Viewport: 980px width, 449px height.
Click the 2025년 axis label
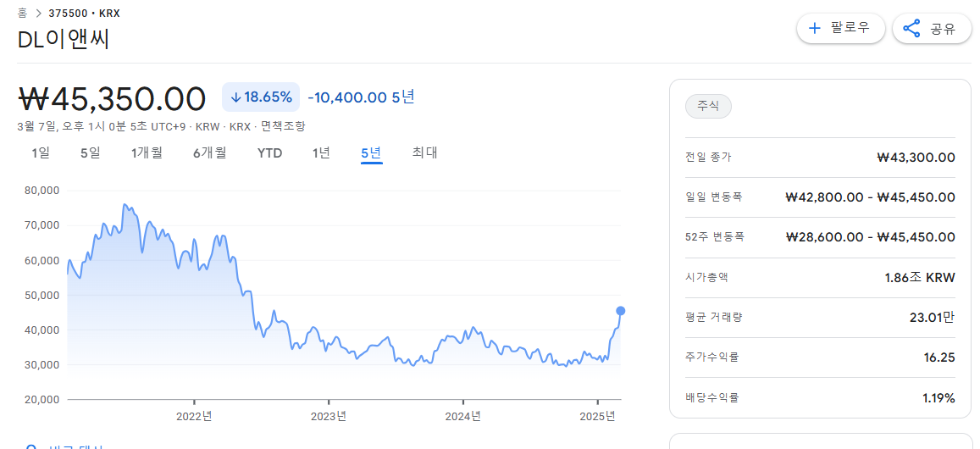click(x=598, y=416)
